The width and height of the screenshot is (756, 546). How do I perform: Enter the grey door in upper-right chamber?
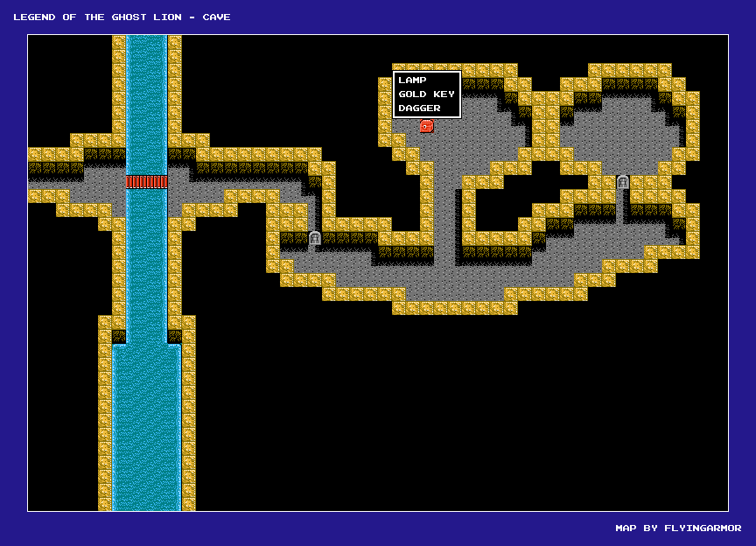click(622, 182)
